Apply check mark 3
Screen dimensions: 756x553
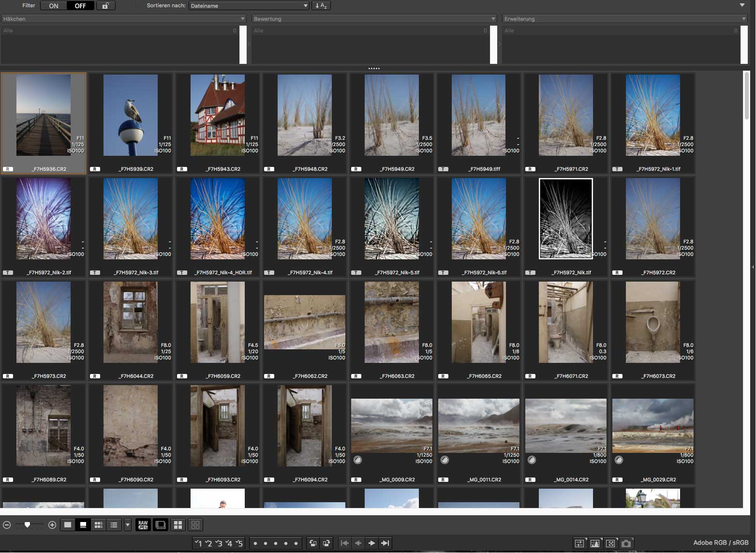click(219, 543)
